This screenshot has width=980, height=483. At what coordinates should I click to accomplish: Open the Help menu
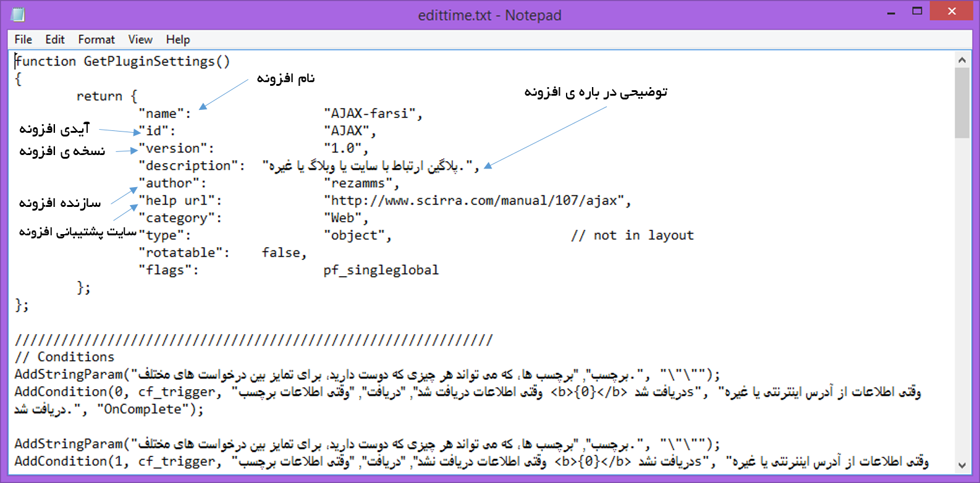click(178, 40)
